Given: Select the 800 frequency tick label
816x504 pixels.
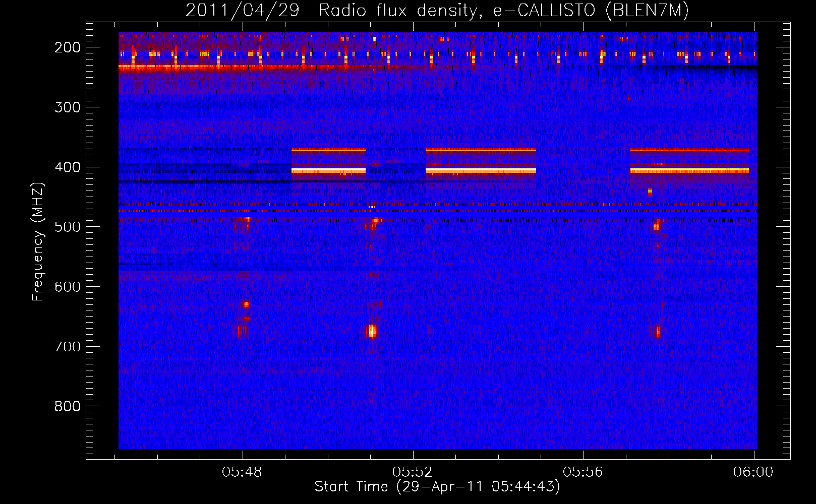Looking at the screenshot, I should [x=68, y=406].
